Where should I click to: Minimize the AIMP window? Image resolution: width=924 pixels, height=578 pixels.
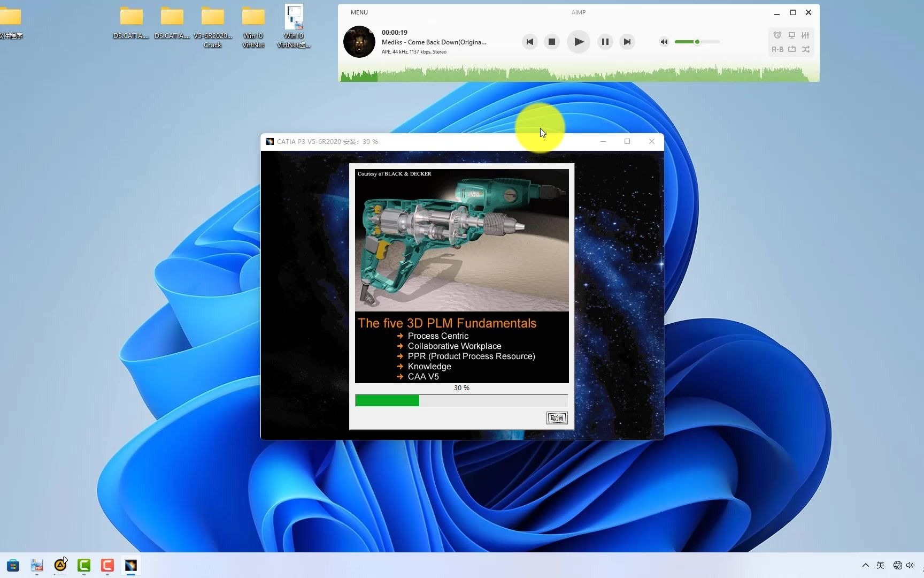pos(777,12)
